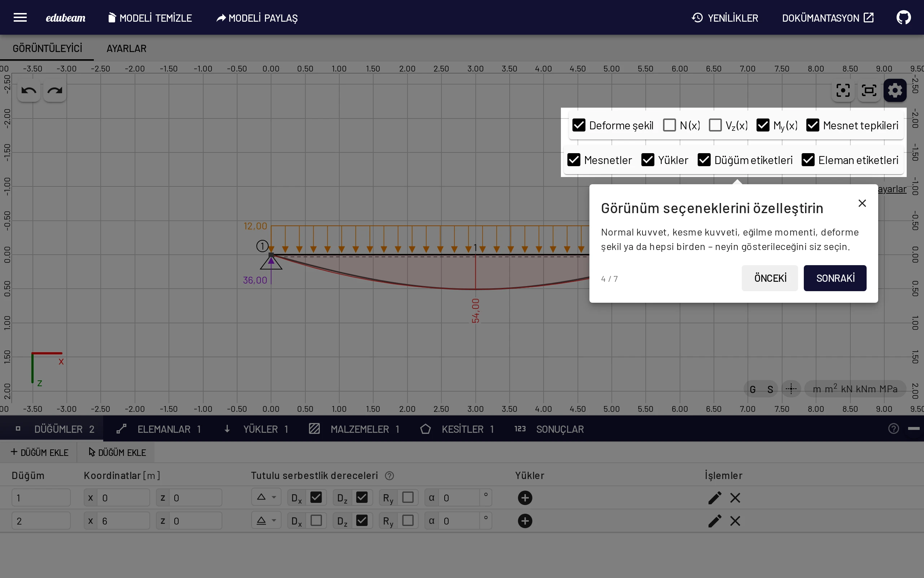Edit node 2 with pencil icon
Image resolution: width=924 pixels, height=578 pixels.
[x=714, y=521]
